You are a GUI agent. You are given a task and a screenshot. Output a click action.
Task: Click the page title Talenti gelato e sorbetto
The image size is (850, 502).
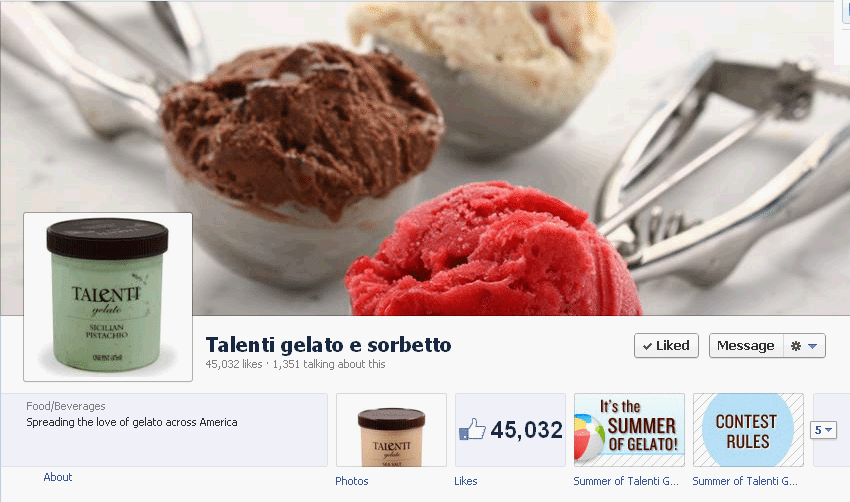tap(329, 345)
